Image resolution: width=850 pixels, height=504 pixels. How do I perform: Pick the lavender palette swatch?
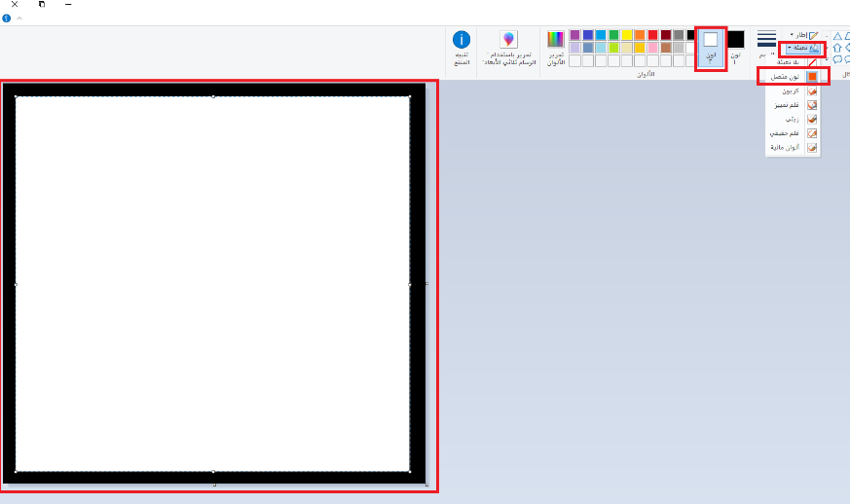click(574, 49)
